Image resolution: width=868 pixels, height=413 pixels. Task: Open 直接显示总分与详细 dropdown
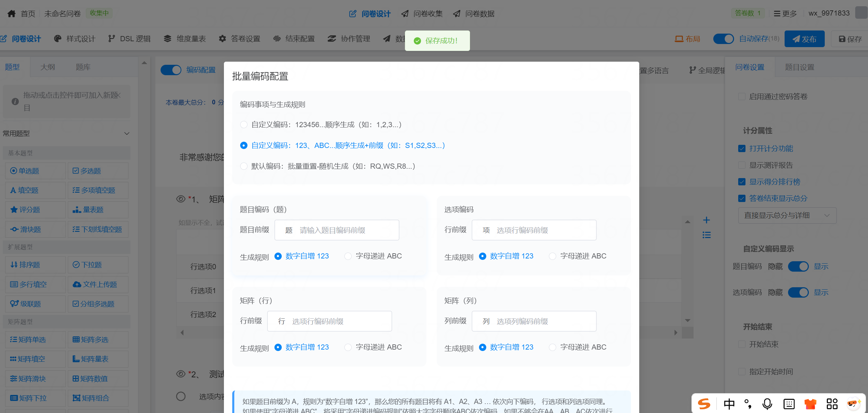tap(787, 216)
